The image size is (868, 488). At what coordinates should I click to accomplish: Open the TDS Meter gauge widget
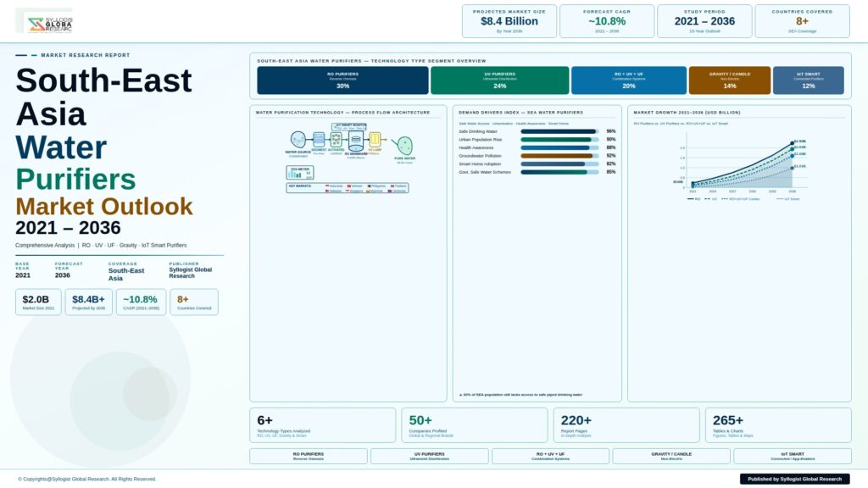pos(300,173)
